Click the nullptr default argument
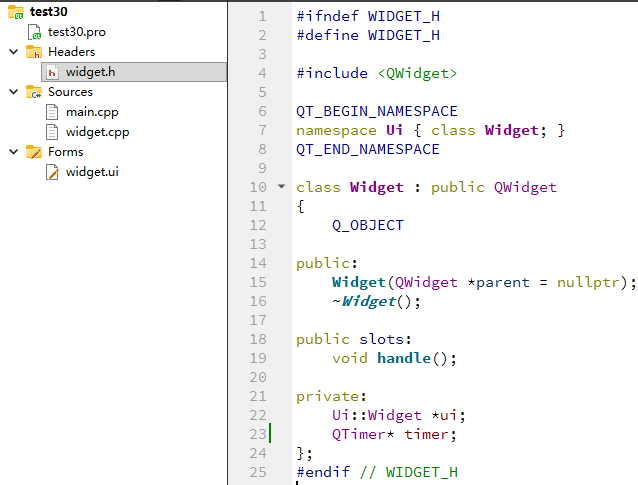The image size is (638, 485). point(588,282)
